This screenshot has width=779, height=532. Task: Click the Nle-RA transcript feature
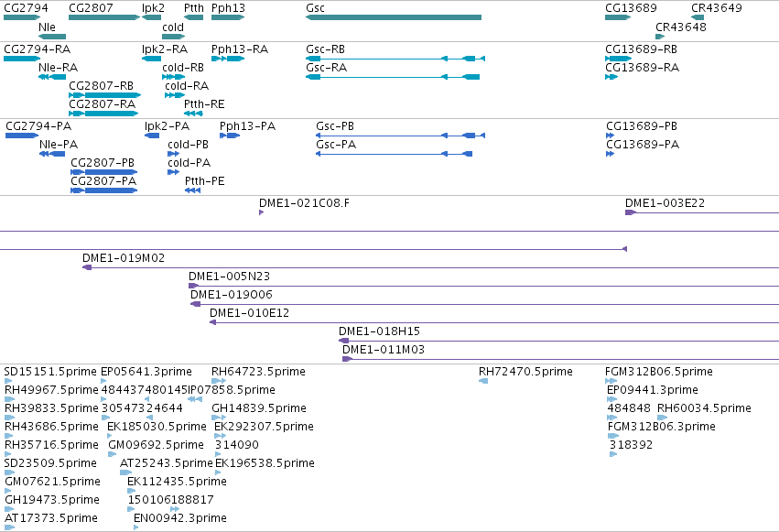[52, 77]
